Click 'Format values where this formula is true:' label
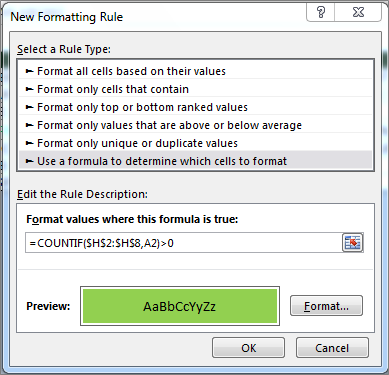Screen dimensions: 389x375 click(x=132, y=219)
